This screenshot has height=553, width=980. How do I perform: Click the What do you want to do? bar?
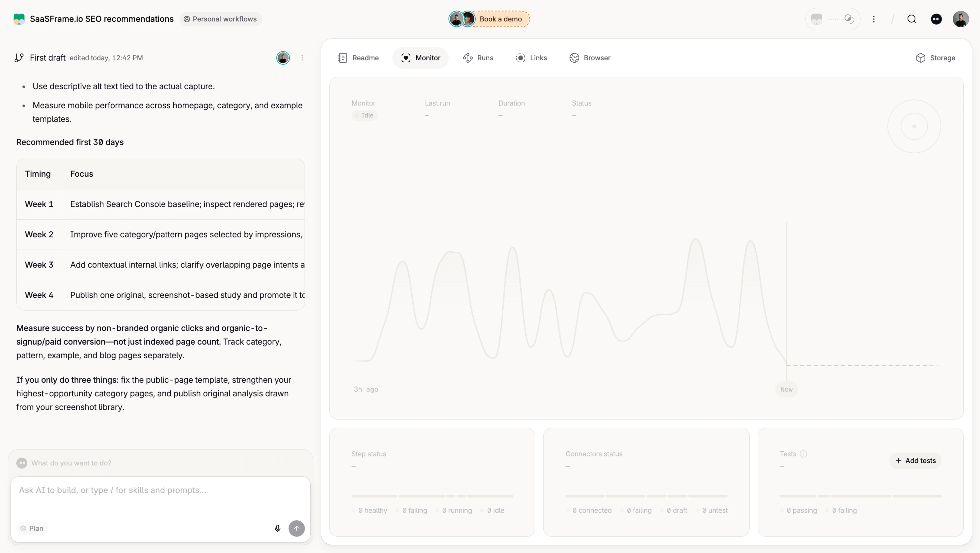161,463
